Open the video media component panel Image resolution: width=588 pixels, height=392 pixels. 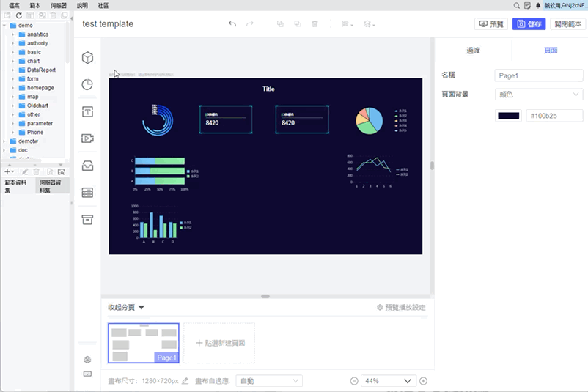[87, 138]
